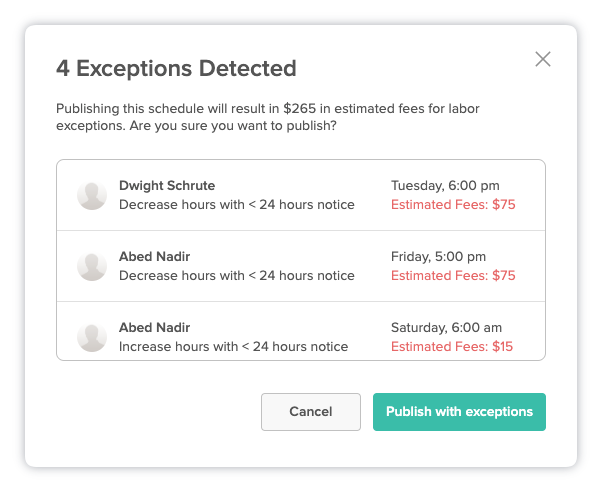
Task: Select Abed Nadir name in Saturday exception
Action: [x=154, y=328]
